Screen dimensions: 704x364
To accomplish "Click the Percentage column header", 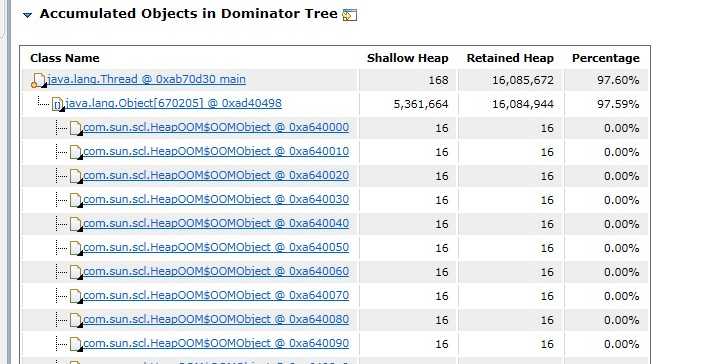I will 606,58.
